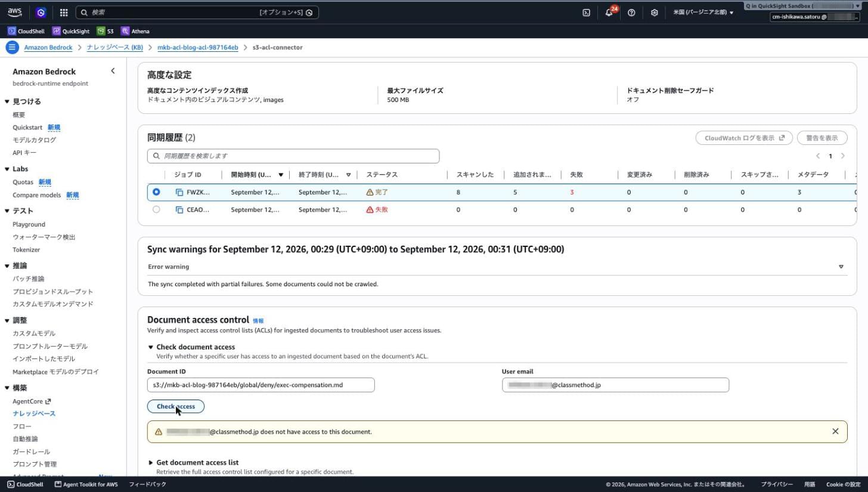Open Athena shortcut in favorites bar

(x=135, y=31)
